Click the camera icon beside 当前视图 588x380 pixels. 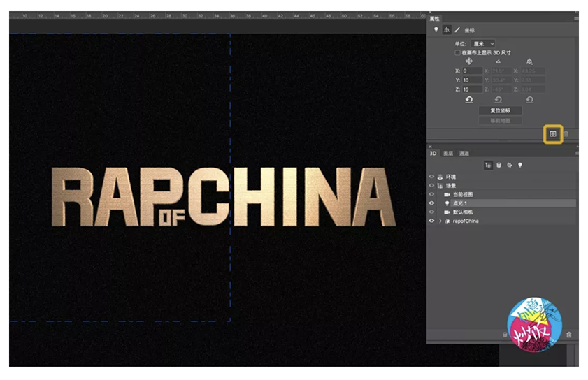click(x=447, y=194)
